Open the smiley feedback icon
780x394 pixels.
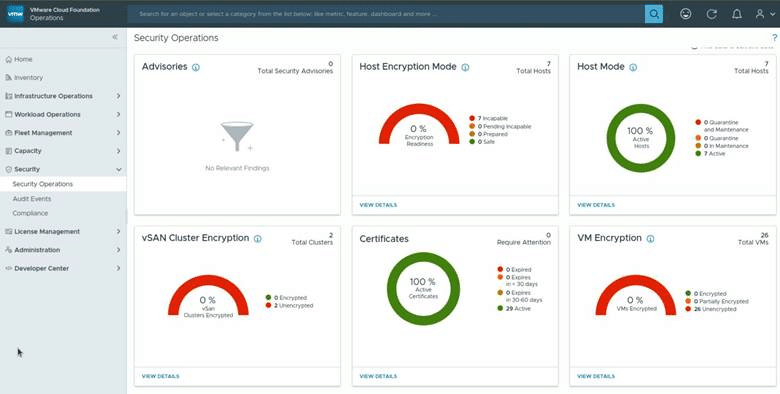(x=685, y=14)
